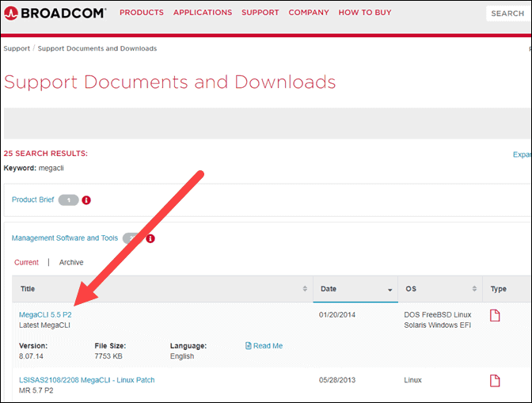The width and height of the screenshot is (532, 403).
Task: Sort table by Title column
Action: 163,289
